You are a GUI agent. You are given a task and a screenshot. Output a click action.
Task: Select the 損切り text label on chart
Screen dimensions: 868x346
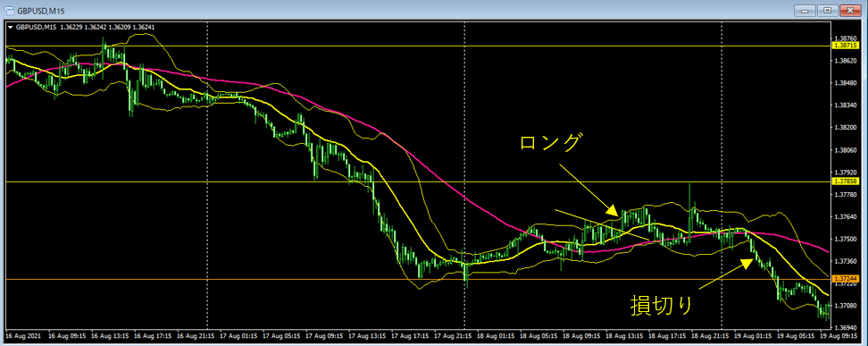662,306
